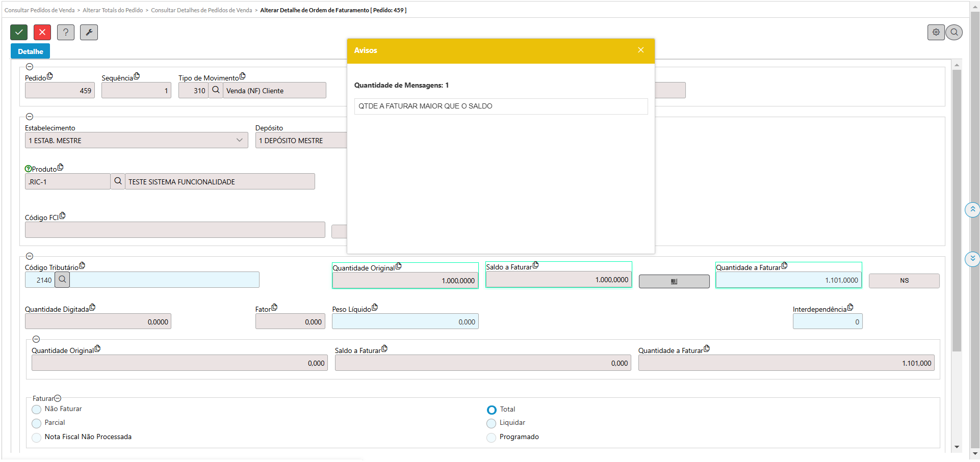The width and height of the screenshot is (980, 462).
Task: Select the Parcial radio option
Action: (x=37, y=423)
